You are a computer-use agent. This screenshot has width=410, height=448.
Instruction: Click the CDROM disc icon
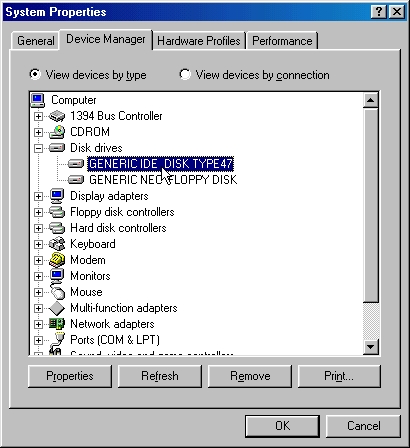click(57, 132)
